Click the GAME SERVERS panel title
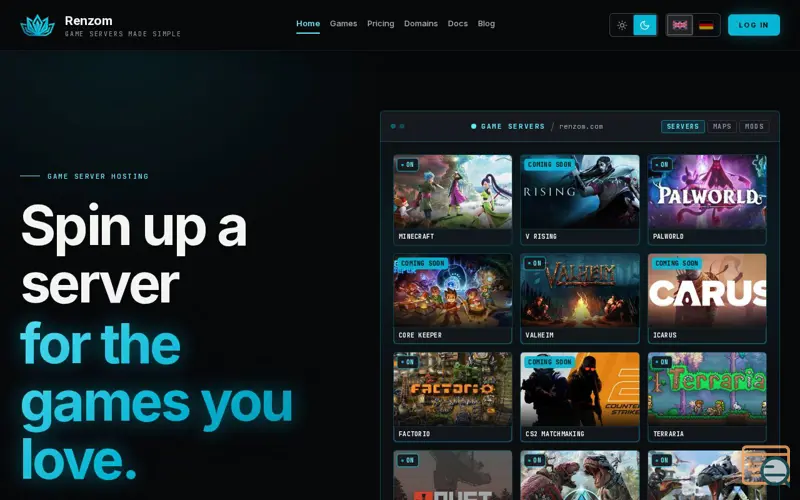 coord(513,127)
